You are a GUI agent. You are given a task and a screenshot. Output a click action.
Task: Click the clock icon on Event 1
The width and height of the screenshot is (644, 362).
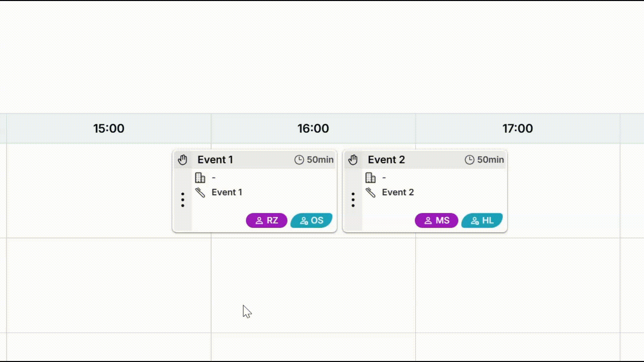coord(299,160)
